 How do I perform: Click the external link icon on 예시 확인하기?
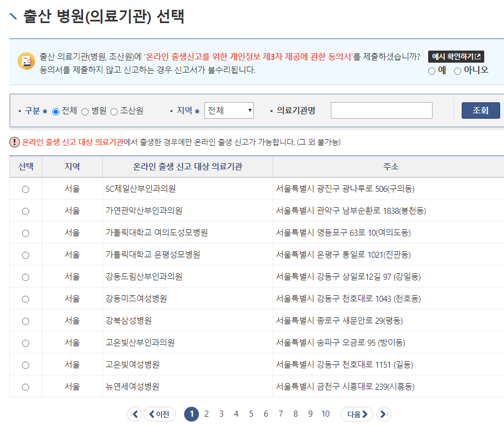click(x=477, y=57)
